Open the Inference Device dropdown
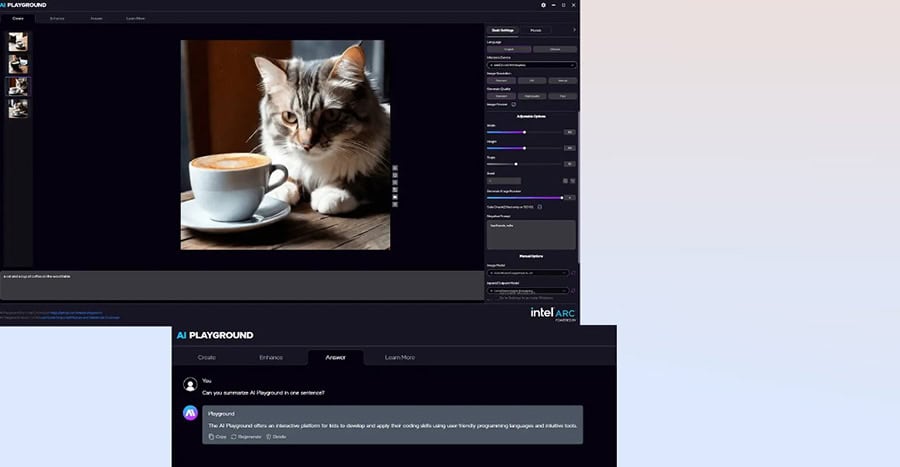The image size is (900, 467). (x=532, y=65)
